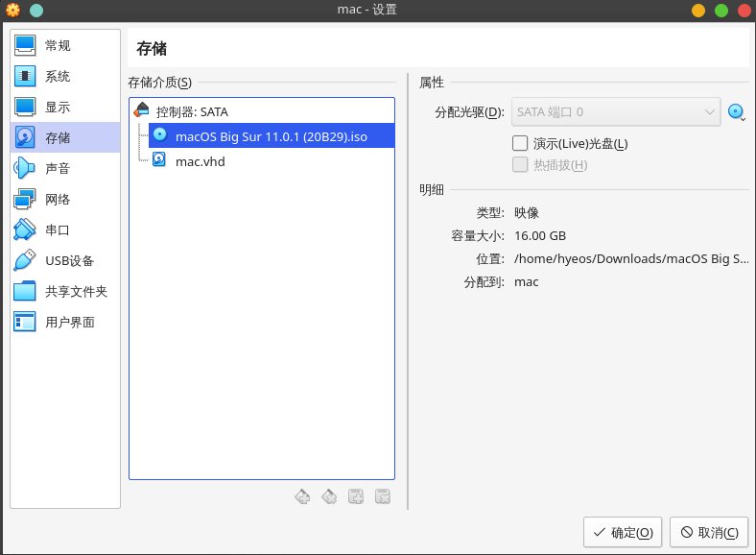
Task: Select the 控制器: SATA controller row
Action: coord(262,111)
